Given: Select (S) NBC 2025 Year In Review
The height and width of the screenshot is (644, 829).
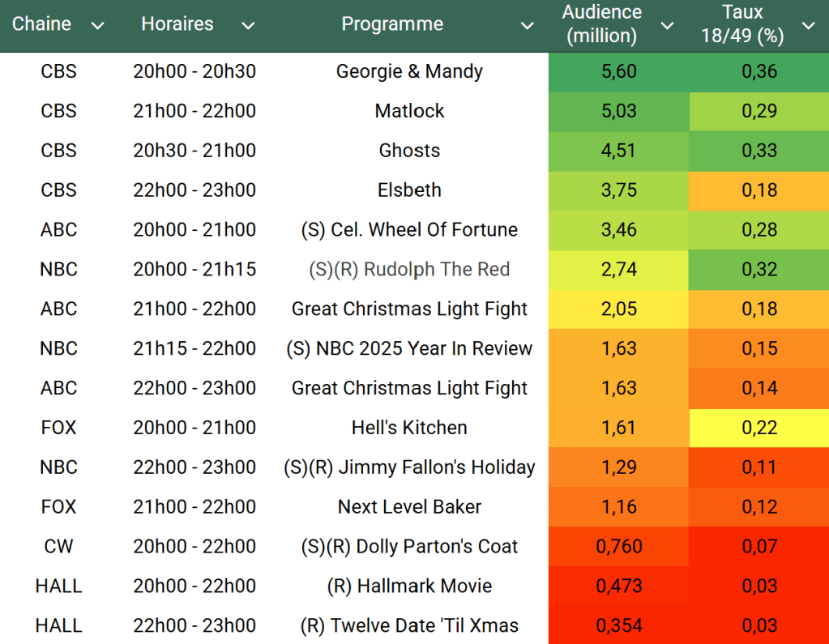Looking at the screenshot, I should pyautogui.click(x=409, y=348).
